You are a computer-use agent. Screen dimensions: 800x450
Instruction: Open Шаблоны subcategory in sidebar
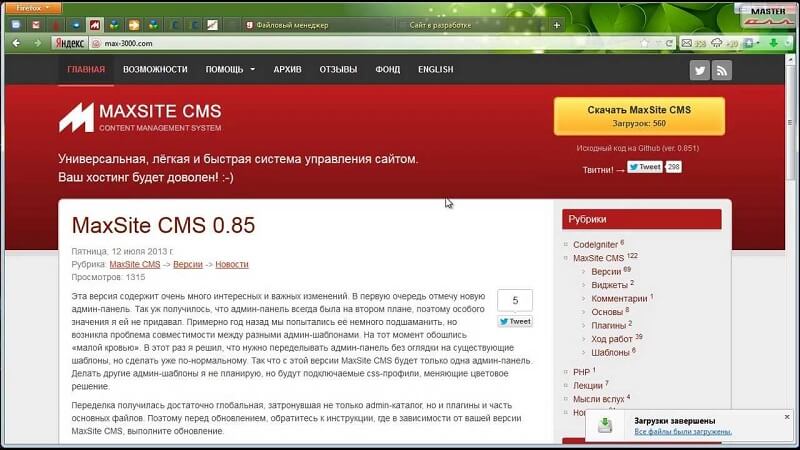point(610,353)
